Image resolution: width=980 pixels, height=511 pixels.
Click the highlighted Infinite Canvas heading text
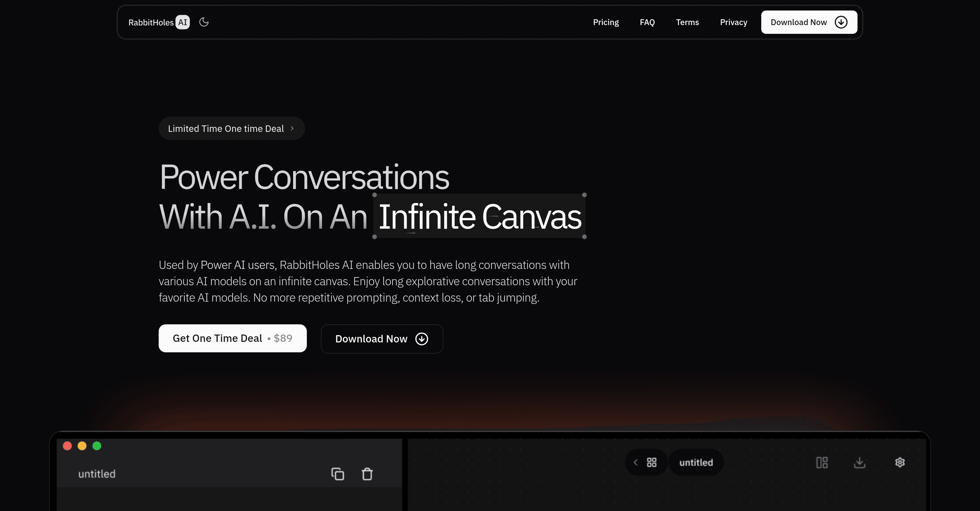click(479, 216)
